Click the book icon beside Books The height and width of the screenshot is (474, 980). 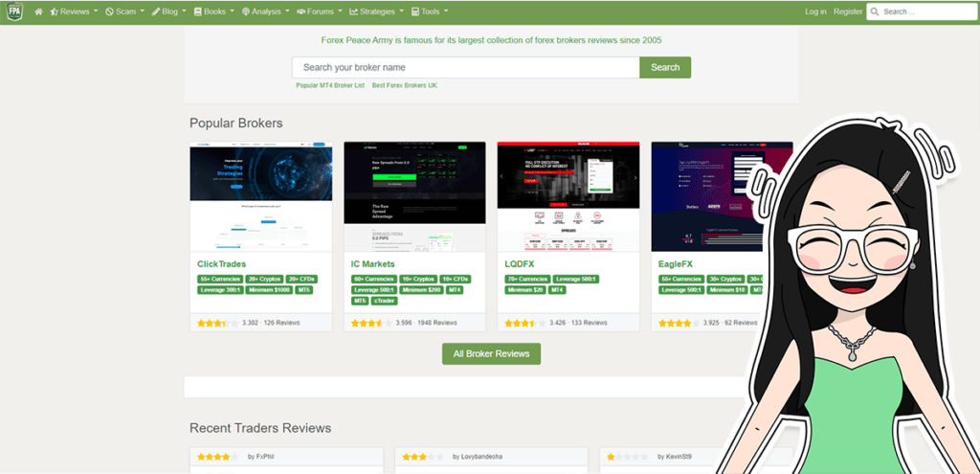click(x=198, y=11)
